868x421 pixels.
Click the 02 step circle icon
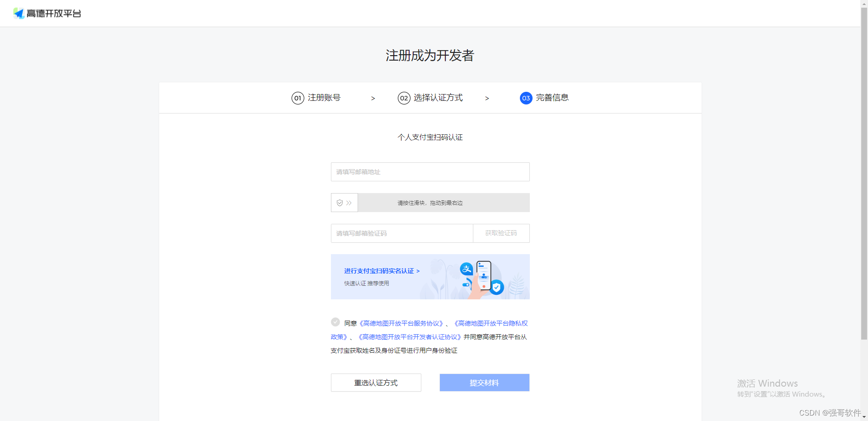(404, 98)
